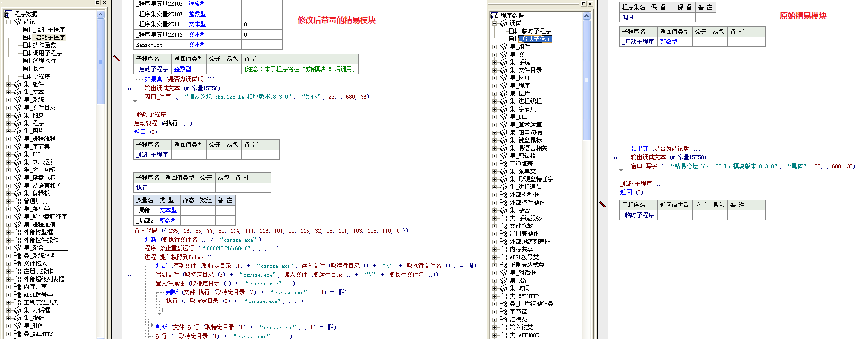Select the blue-highlighted _启动子程序 tree item
This screenshot has width=868, height=339.
click(536, 39)
